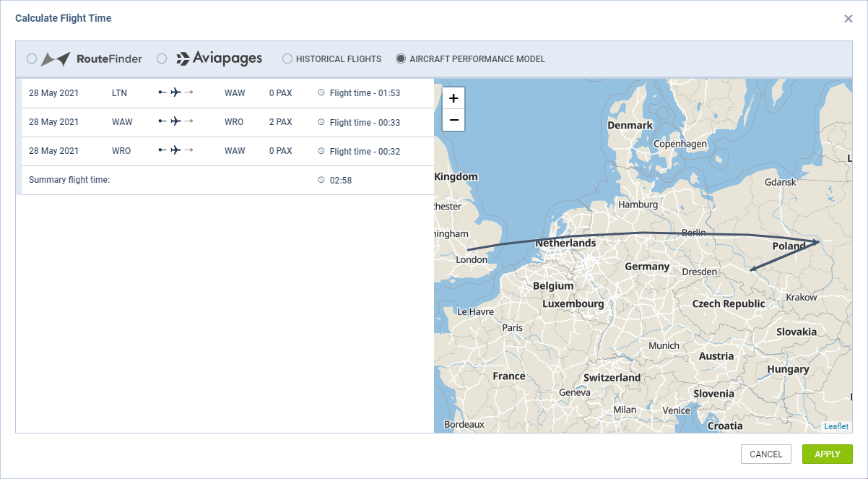
Task: Zoom out on the map
Action: pyautogui.click(x=453, y=120)
